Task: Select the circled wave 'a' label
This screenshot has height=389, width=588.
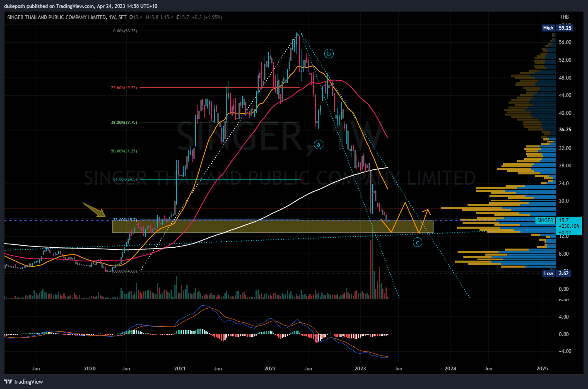Action: (x=318, y=145)
